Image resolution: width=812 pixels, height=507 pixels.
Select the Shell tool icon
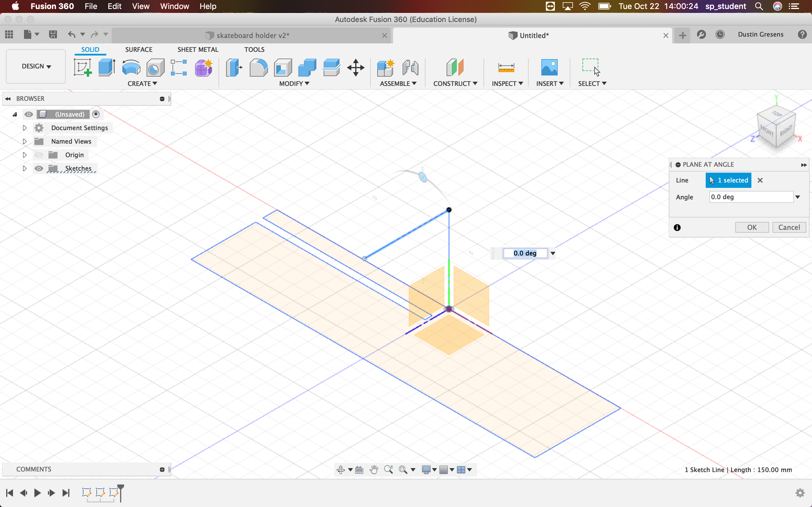click(282, 66)
